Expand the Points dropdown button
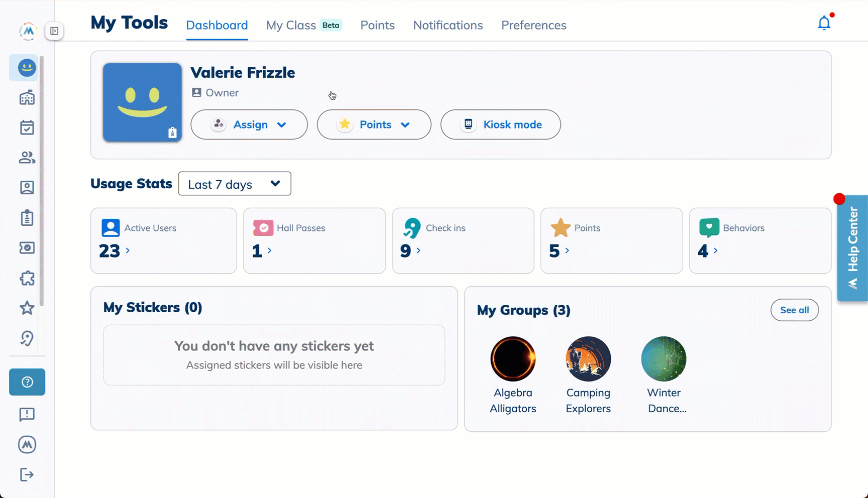The width and height of the screenshot is (868, 498). point(374,125)
